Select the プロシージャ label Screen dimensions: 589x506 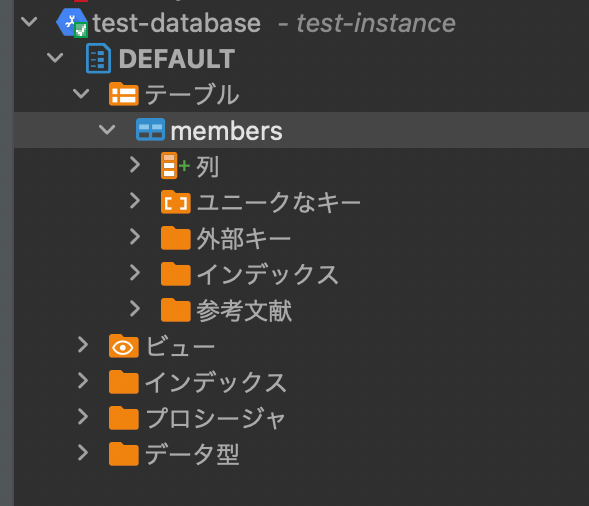coord(215,418)
